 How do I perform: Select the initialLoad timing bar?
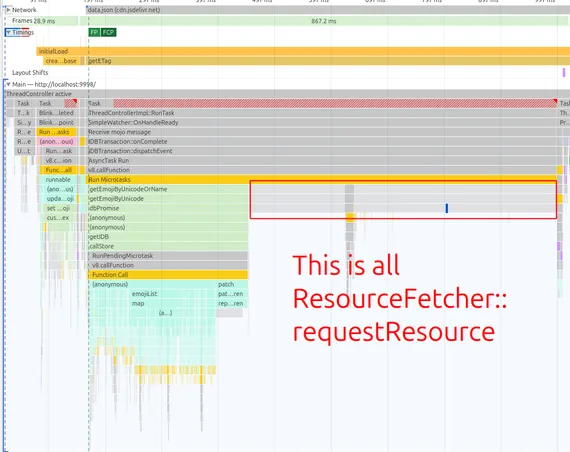(x=303, y=51)
